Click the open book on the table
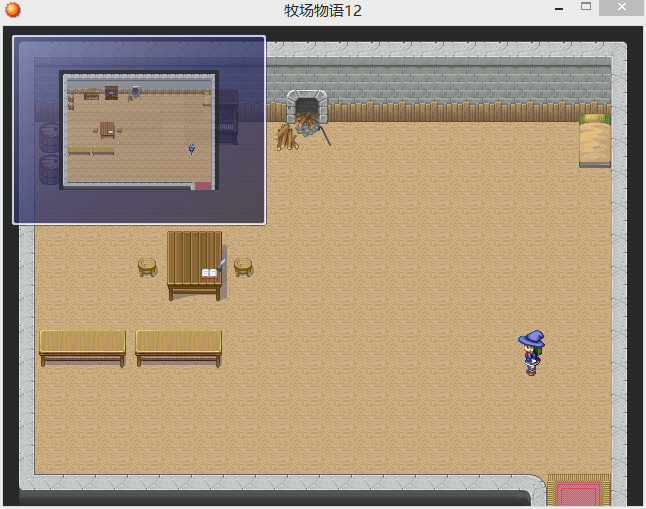The height and width of the screenshot is (509, 646). (x=209, y=274)
